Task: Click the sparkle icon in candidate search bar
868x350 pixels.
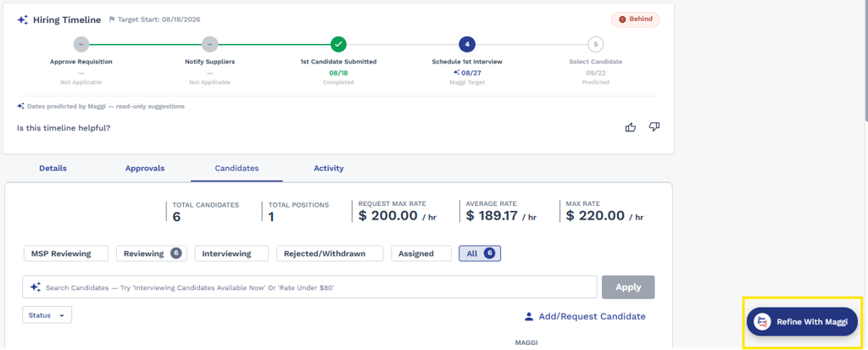Action: pos(36,287)
